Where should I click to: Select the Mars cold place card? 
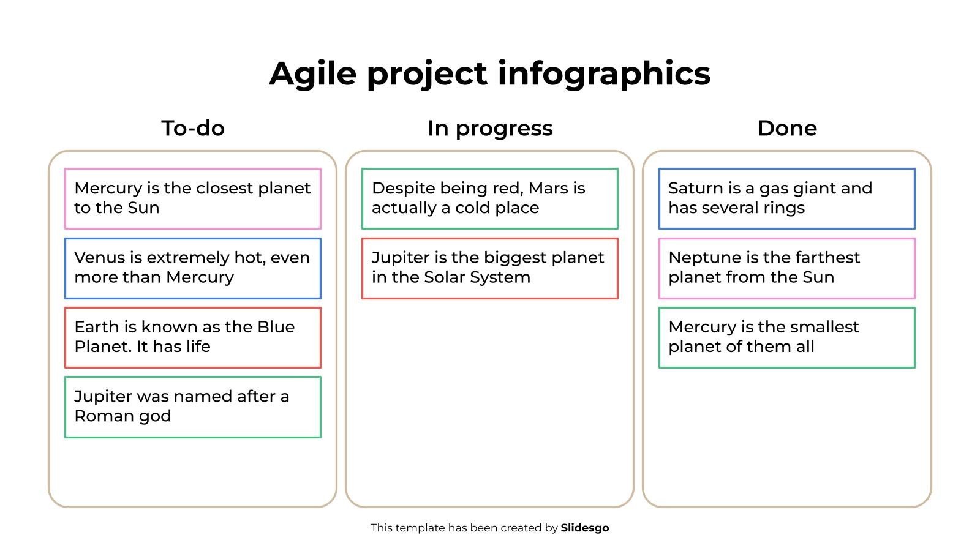point(490,199)
